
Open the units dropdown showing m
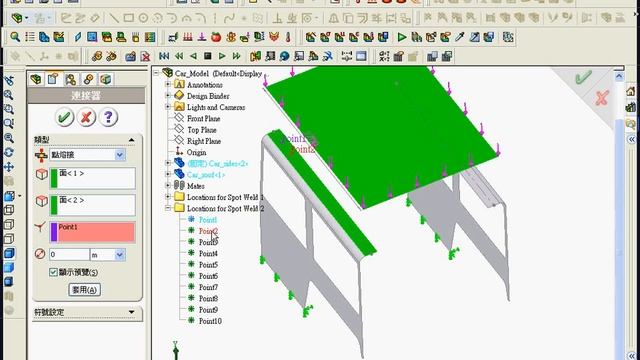(120, 255)
